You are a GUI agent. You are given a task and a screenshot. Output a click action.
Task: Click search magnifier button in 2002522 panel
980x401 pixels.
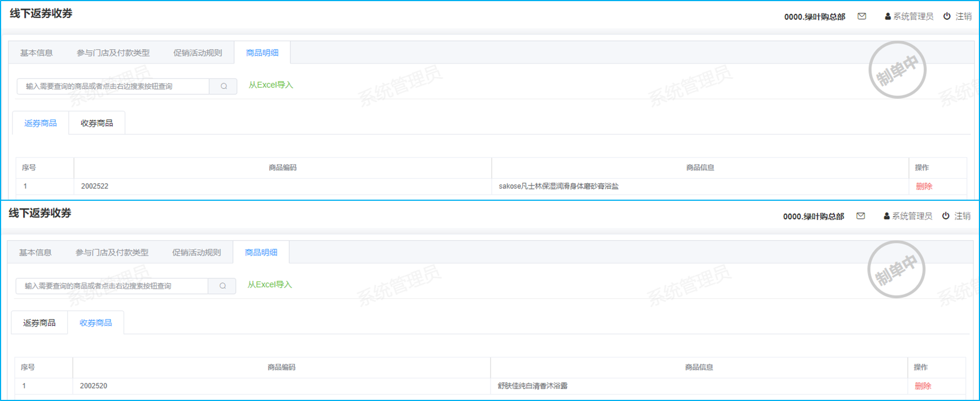pyautogui.click(x=223, y=86)
